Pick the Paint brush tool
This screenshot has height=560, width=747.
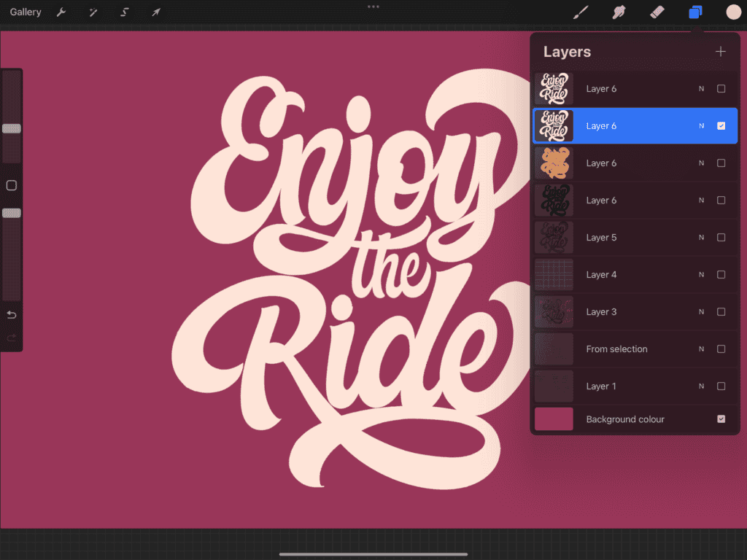[581, 12]
